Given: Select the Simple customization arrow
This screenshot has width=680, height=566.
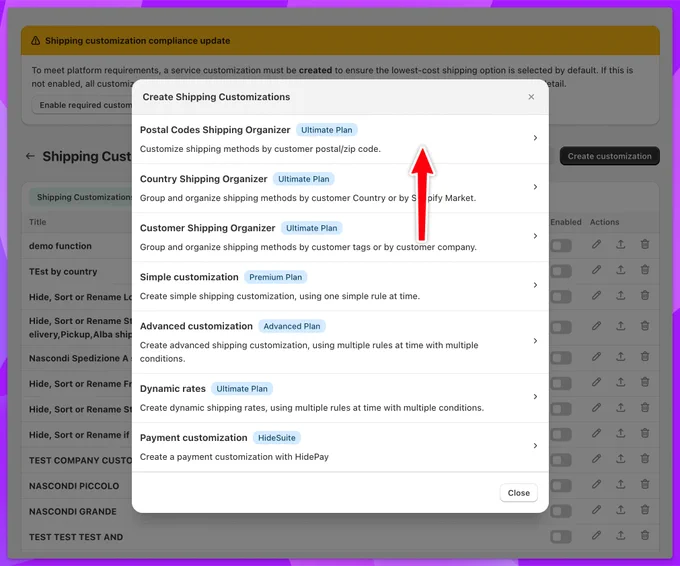Looking at the screenshot, I should point(535,285).
